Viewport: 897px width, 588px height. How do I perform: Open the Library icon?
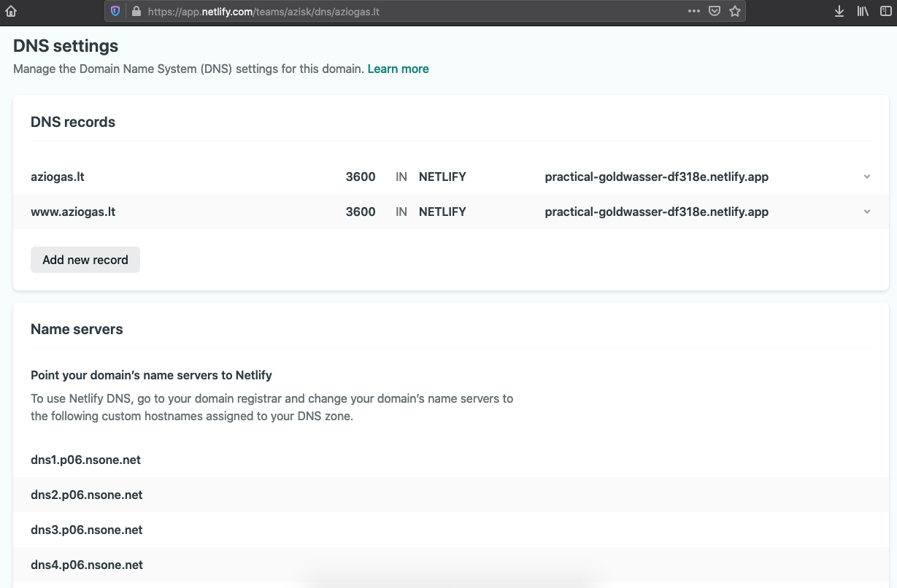coord(863,11)
